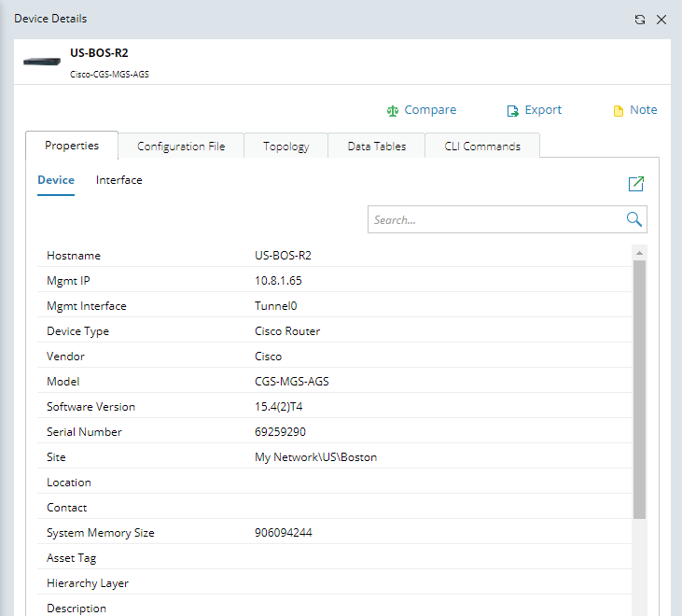Viewport: 682px width, 616px height.
Task: Switch to the Configuration File tab
Action: tap(181, 147)
